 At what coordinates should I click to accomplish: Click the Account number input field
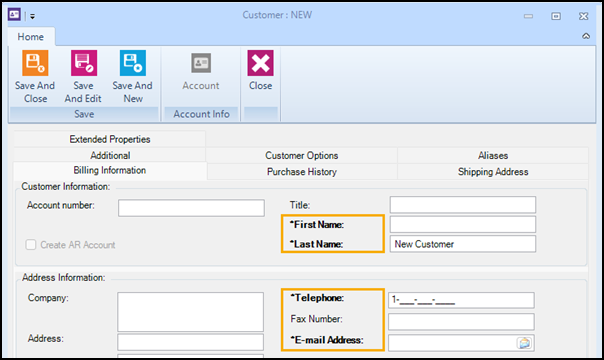pos(191,208)
